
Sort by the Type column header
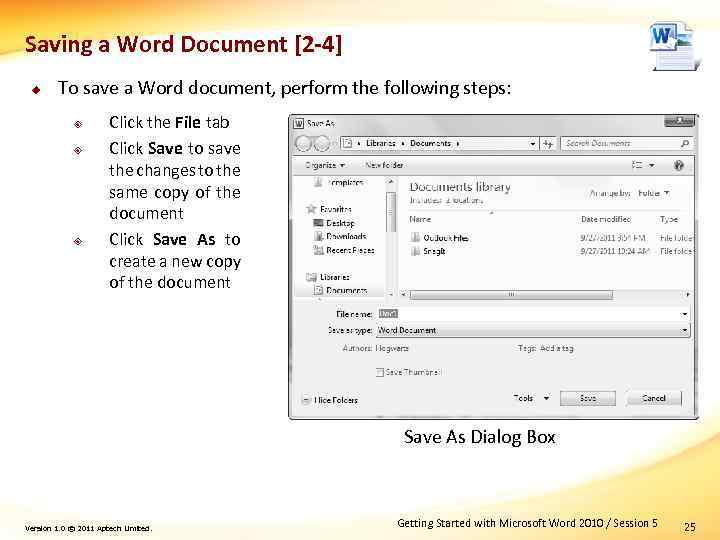point(669,219)
